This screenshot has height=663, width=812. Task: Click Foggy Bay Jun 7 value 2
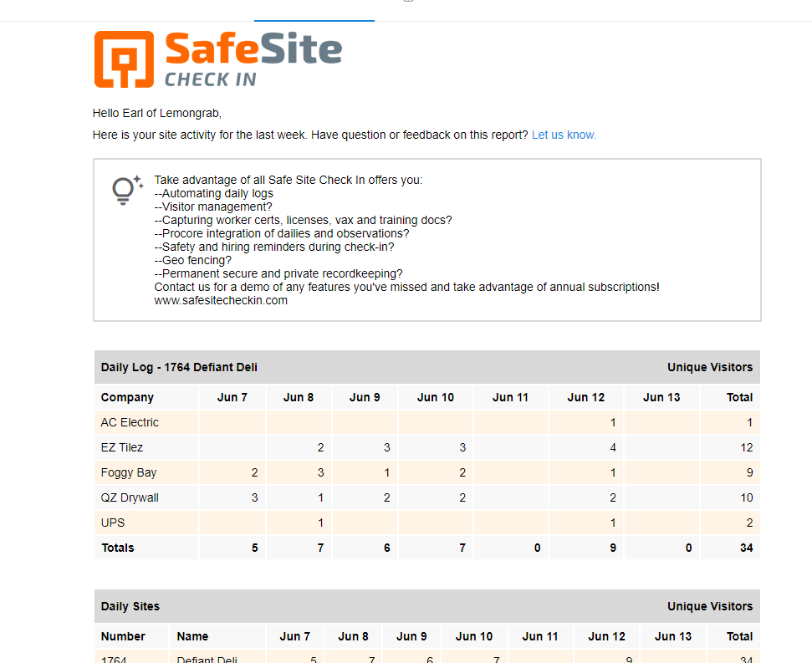(255, 472)
